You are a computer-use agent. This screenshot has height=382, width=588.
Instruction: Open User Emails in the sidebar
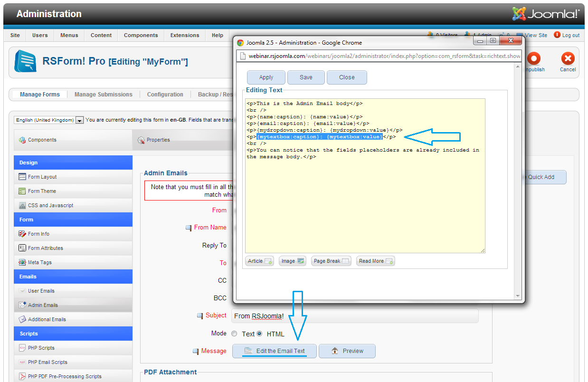[73, 291]
